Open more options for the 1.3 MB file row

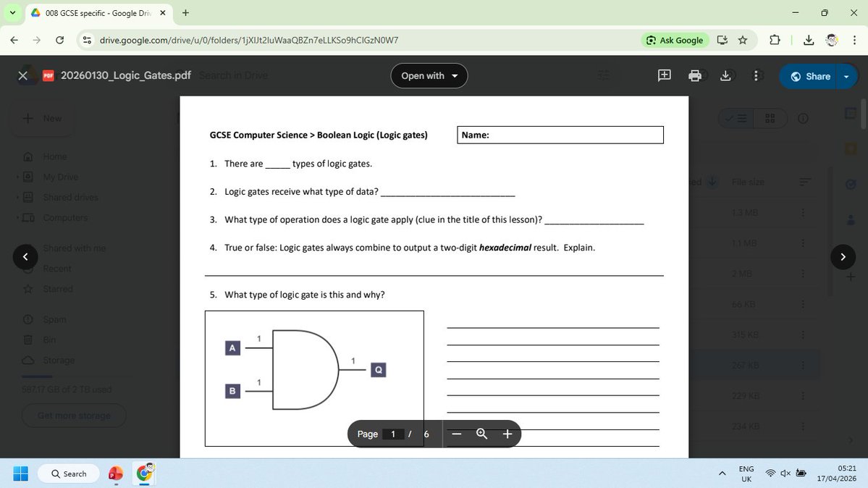(x=804, y=212)
